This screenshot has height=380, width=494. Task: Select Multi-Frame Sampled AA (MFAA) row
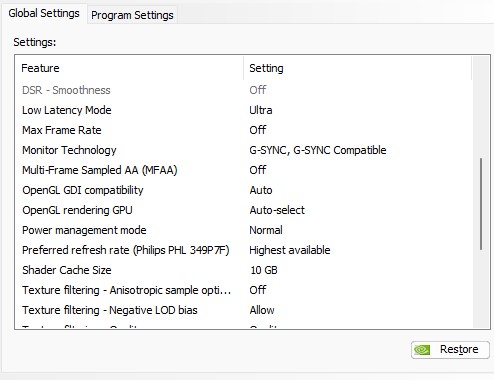tap(244, 170)
